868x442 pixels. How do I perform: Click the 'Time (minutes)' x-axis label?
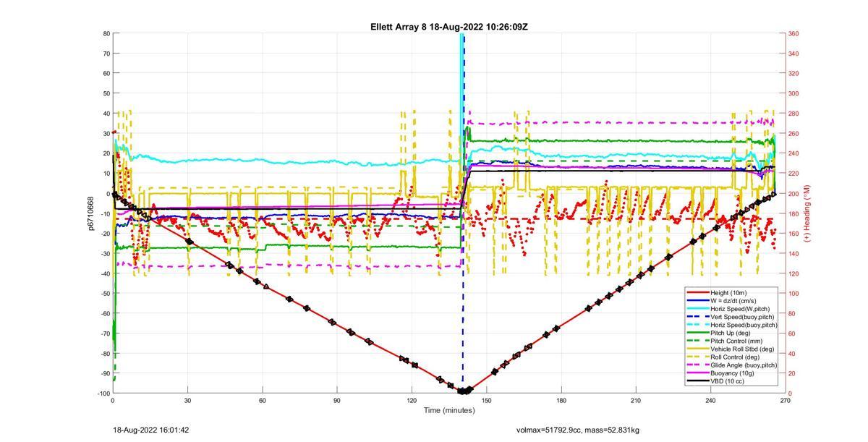448,410
